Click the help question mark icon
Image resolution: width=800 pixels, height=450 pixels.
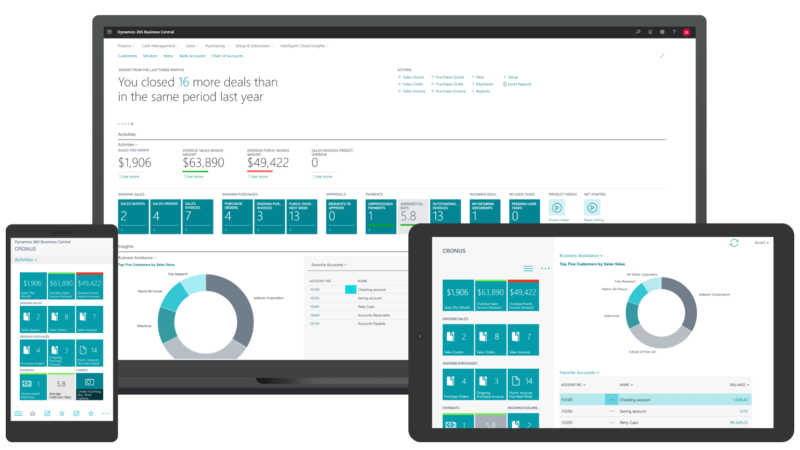coord(674,32)
